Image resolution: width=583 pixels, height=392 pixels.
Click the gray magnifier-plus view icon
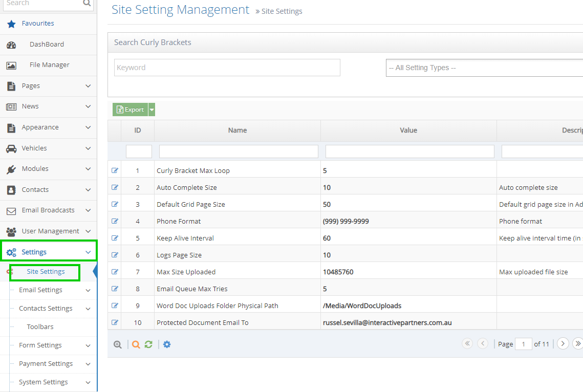coord(118,344)
